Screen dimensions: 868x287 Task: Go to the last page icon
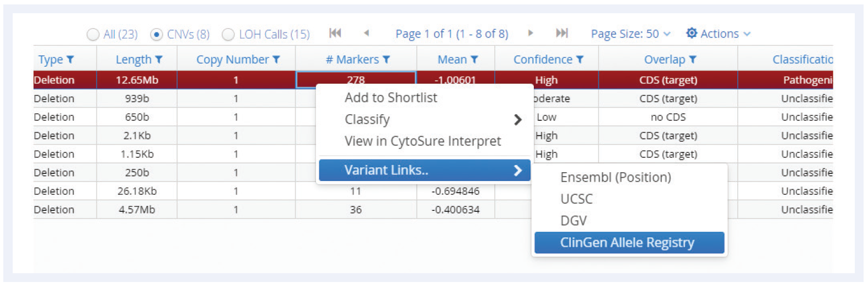pyautogui.click(x=561, y=33)
